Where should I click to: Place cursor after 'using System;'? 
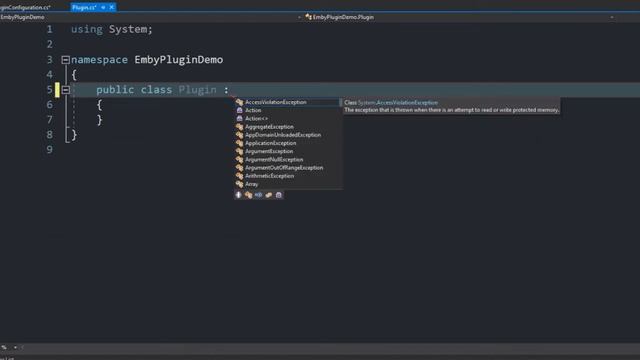[153, 29]
